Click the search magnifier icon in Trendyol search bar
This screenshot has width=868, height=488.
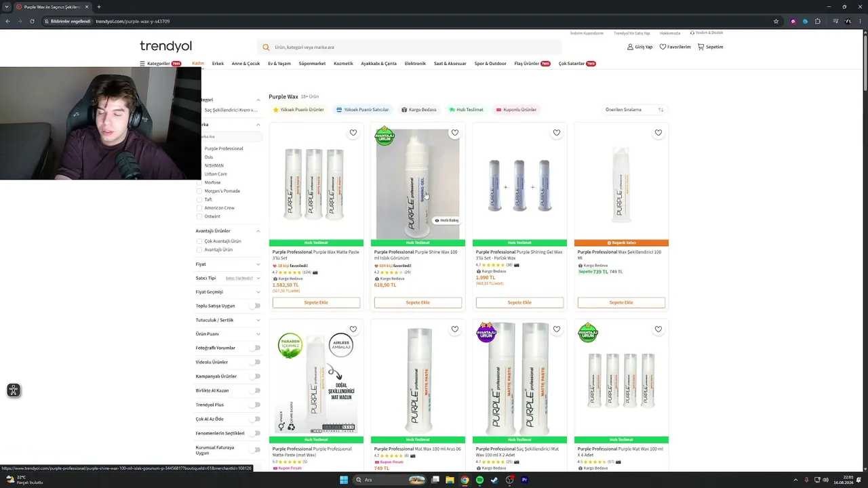[x=266, y=47]
